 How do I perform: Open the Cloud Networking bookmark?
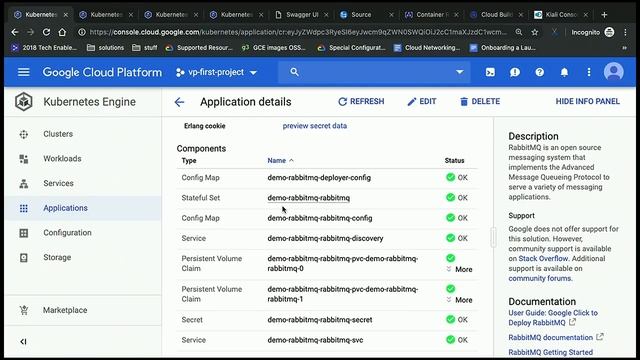pos(427,48)
